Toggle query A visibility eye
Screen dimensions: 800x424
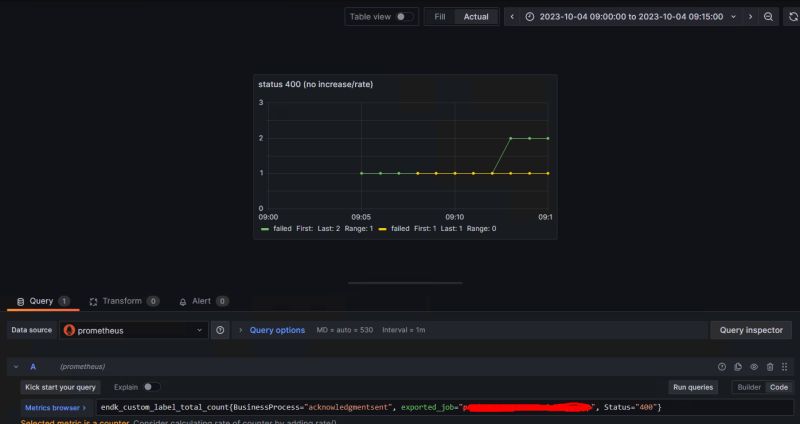(754, 366)
